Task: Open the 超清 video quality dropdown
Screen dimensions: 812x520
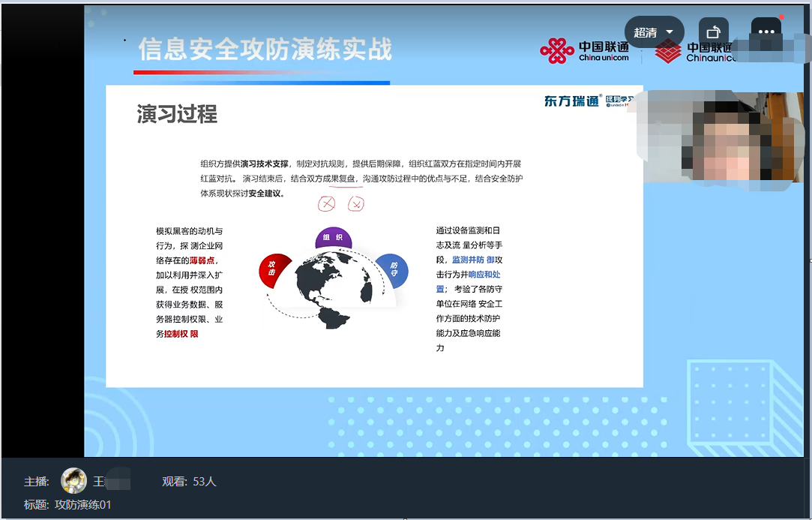Action: [x=654, y=32]
